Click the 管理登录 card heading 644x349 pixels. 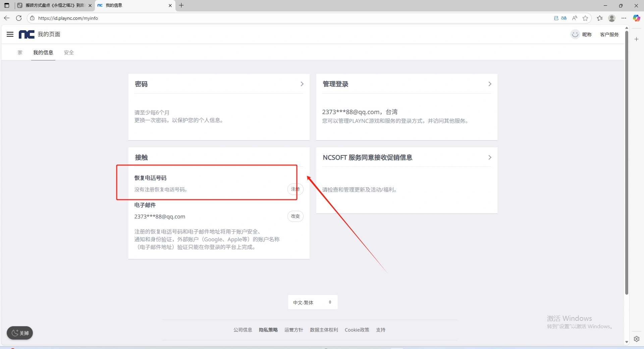click(x=335, y=84)
